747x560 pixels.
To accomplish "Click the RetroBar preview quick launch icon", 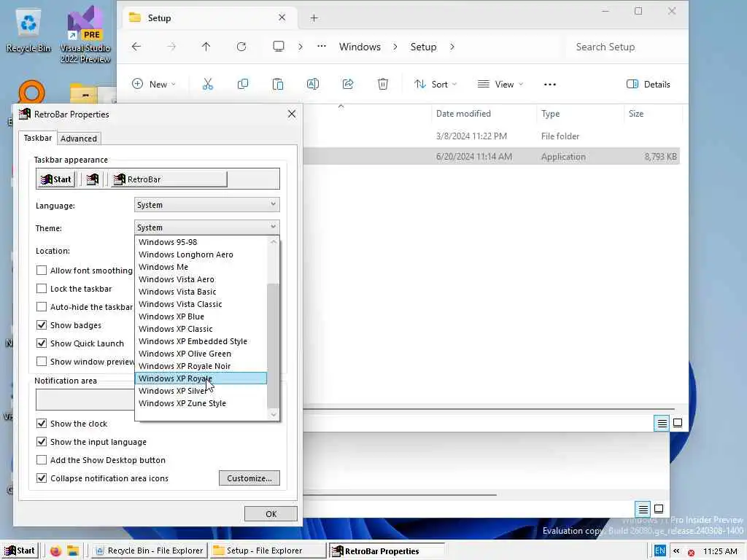I will (x=93, y=179).
